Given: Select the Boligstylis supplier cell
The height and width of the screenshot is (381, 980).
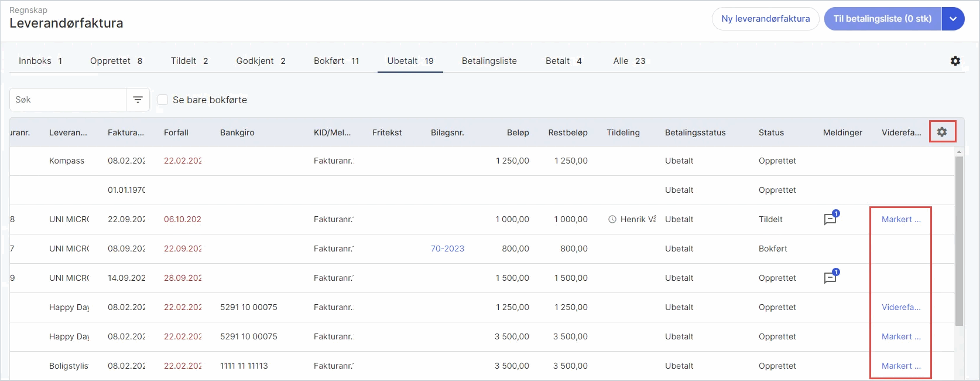Looking at the screenshot, I should (68, 366).
